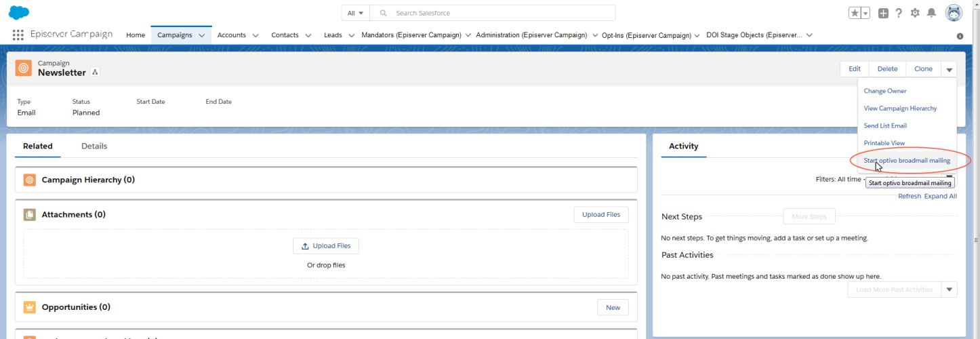This screenshot has height=339, width=980.
Task: Click the Search Salesforce field
Action: click(x=493, y=13)
